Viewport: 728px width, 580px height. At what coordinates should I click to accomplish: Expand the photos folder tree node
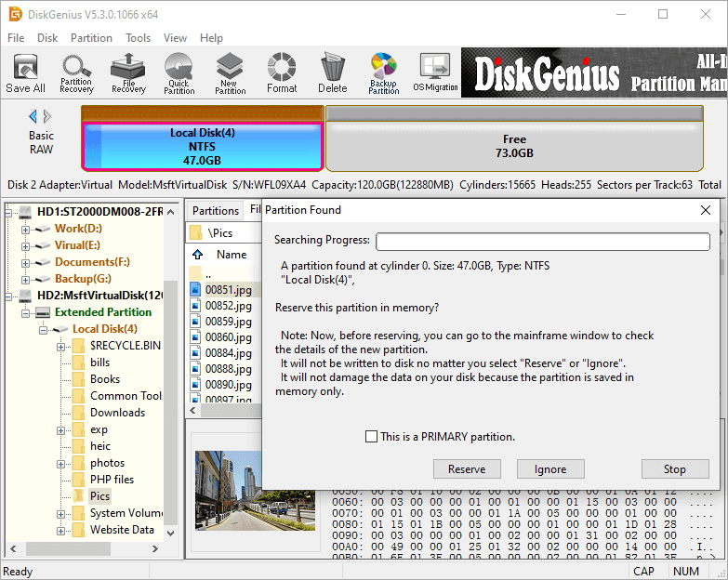(61, 463)
